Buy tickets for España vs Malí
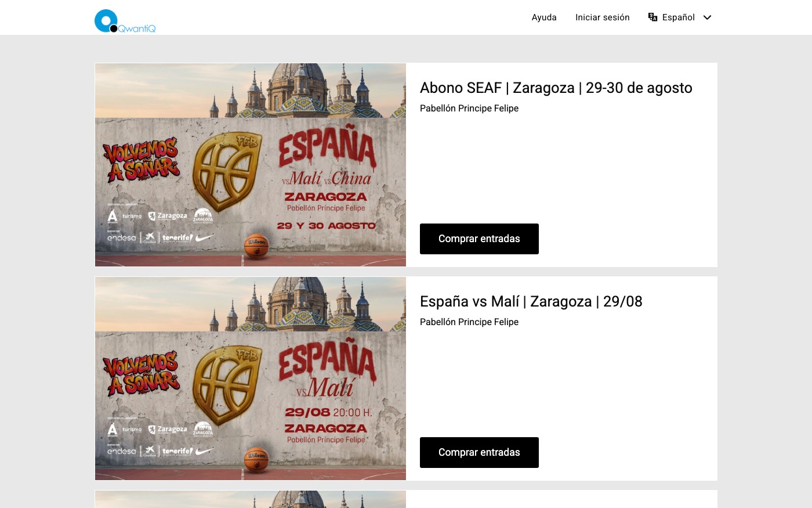This screenshot has height=508, width=812. [479, 452]
